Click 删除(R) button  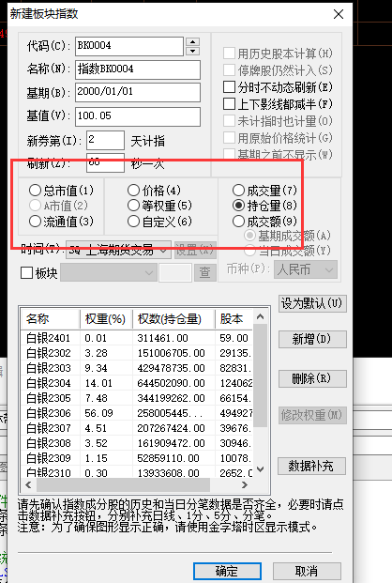[x=312, y=379]
